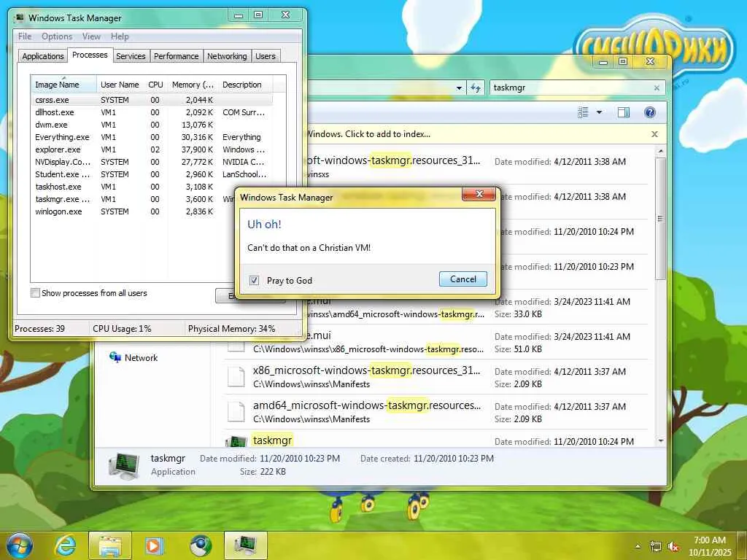
Task: Select Network in the navigation pane
Action: click(x=141, y=357)
